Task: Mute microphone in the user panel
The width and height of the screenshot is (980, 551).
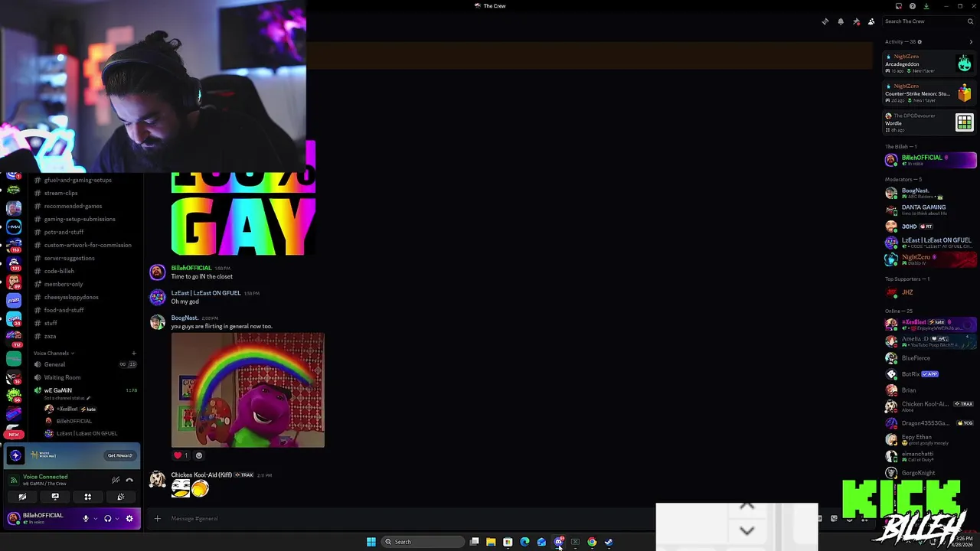Action: [x=86, y=518]
